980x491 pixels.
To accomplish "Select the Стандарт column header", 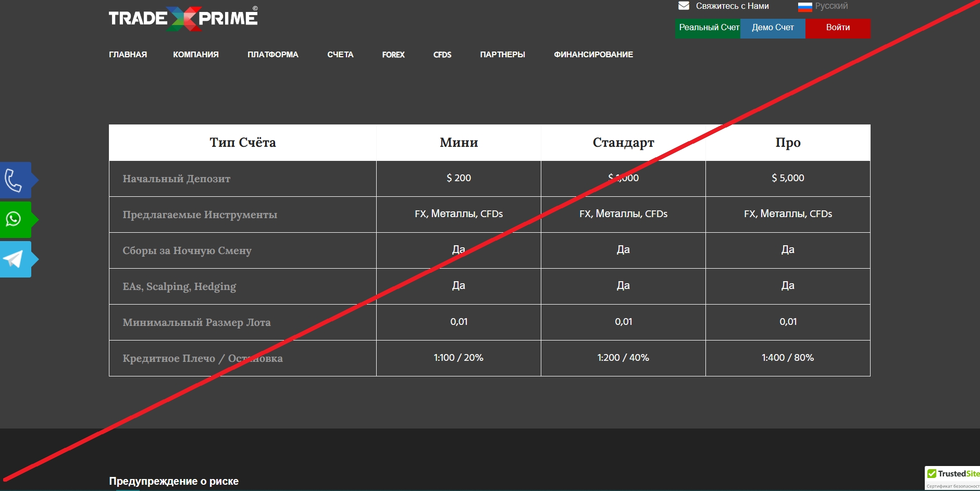I will [x=623, y=143].
